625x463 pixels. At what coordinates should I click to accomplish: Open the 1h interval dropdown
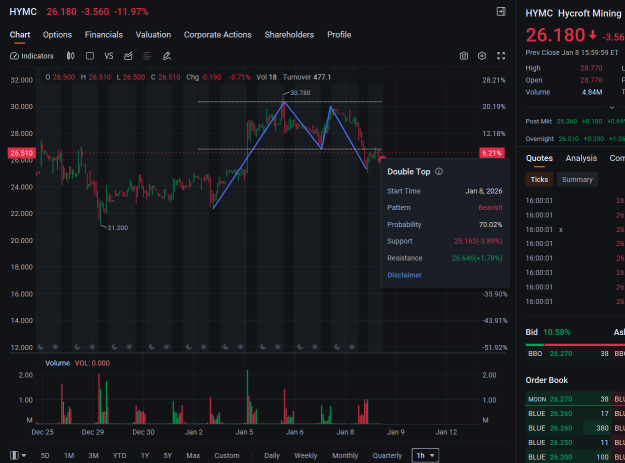(425, 455)
